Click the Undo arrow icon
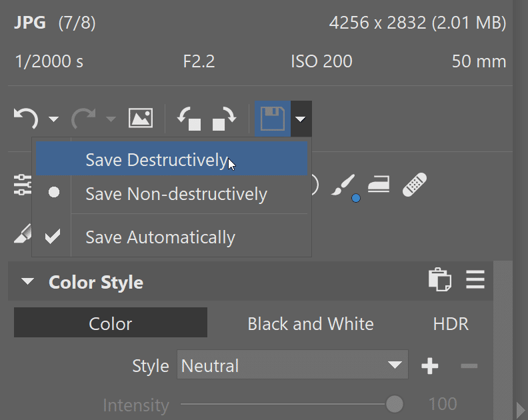Viewport: 528px width, 420px height. (25, 119)
